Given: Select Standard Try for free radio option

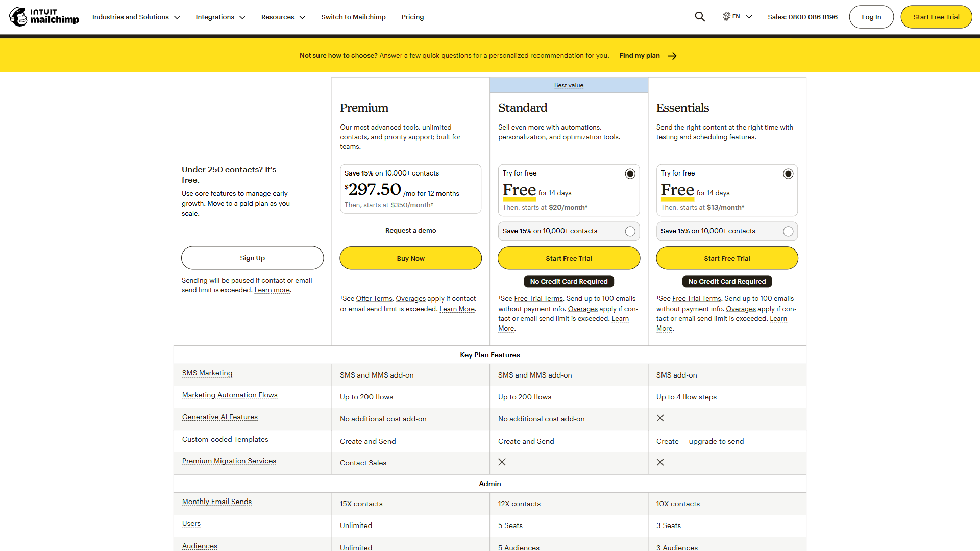Looking at the screenshot, I should tap(630, 174).
